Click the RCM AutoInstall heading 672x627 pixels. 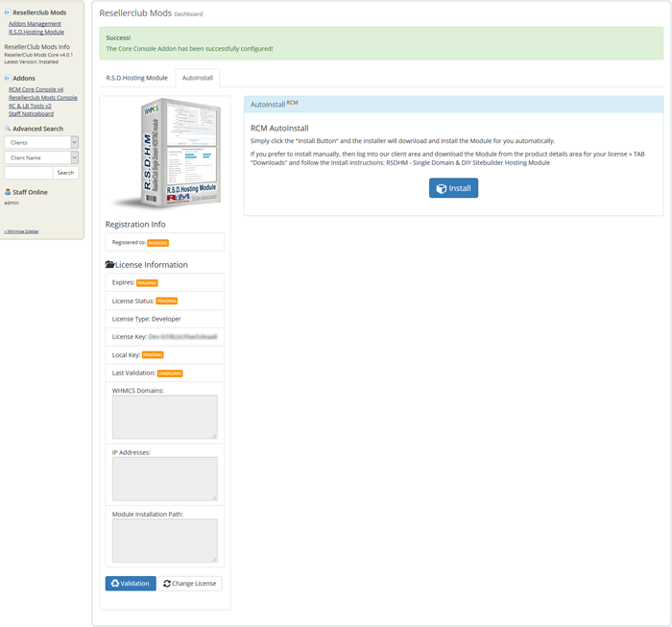click(279, 128)
